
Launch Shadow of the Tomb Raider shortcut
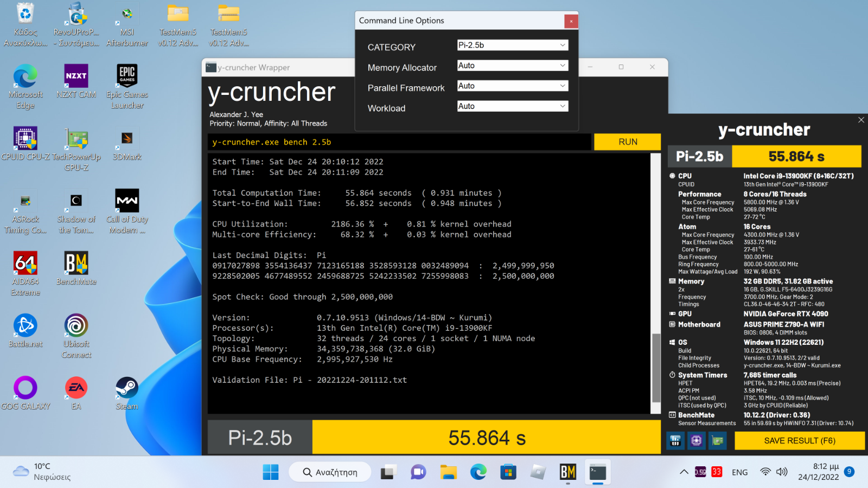pos(76,212)
